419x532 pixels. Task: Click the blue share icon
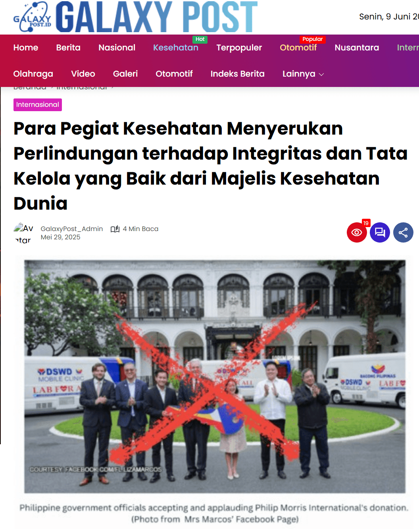403,232
